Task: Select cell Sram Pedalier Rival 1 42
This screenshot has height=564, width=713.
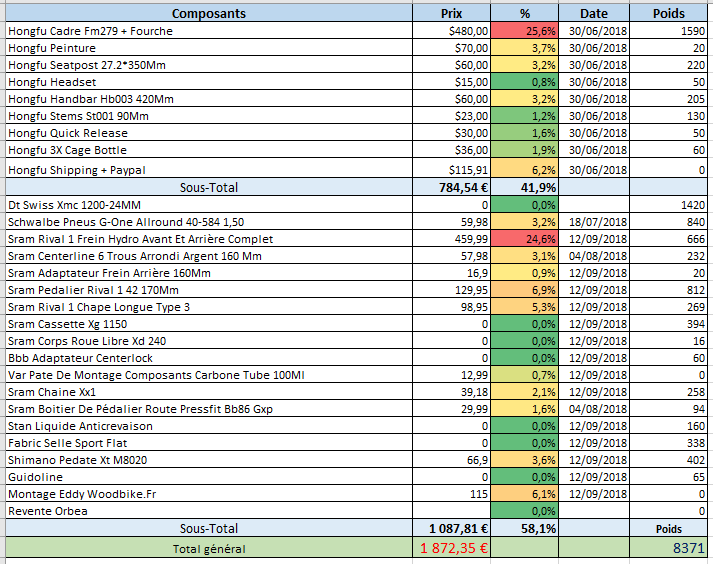Action: click(x=209, y=290)
